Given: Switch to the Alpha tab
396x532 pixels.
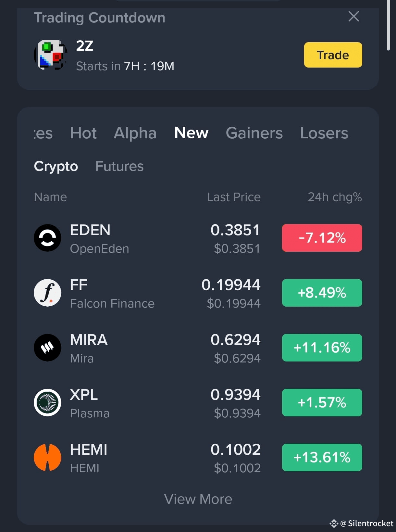Looking at the screenshot, I should (x=135, y=133).
